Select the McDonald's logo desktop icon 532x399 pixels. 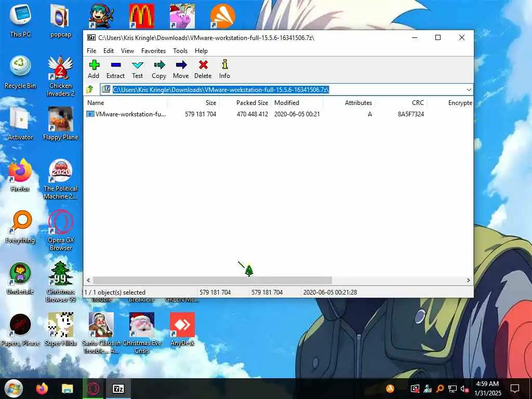point(142,16)
